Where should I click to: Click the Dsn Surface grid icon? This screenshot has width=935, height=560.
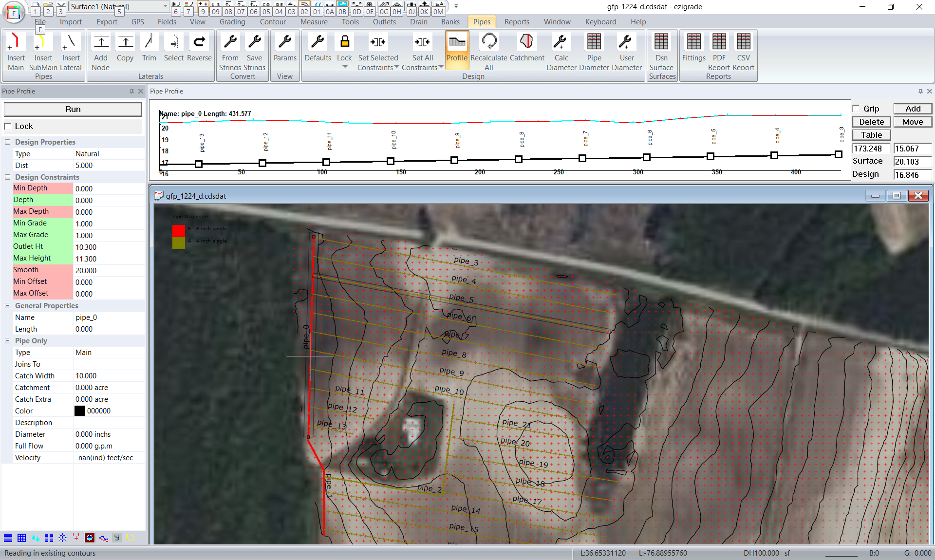661,42
